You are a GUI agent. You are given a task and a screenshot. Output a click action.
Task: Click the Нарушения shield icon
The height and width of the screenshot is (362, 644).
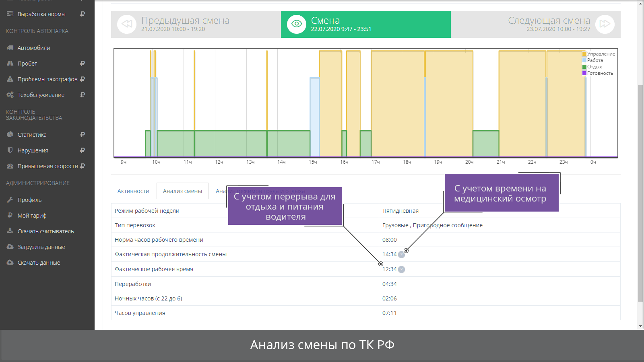coord(10,150)
